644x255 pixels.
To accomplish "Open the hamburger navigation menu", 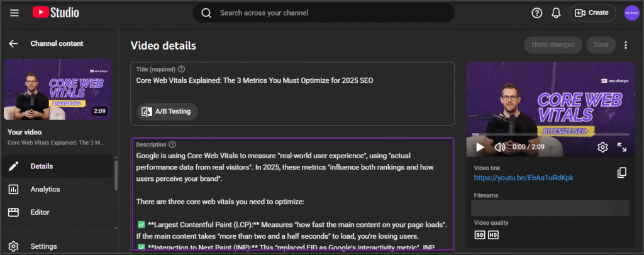I will [x=14, y=13].
